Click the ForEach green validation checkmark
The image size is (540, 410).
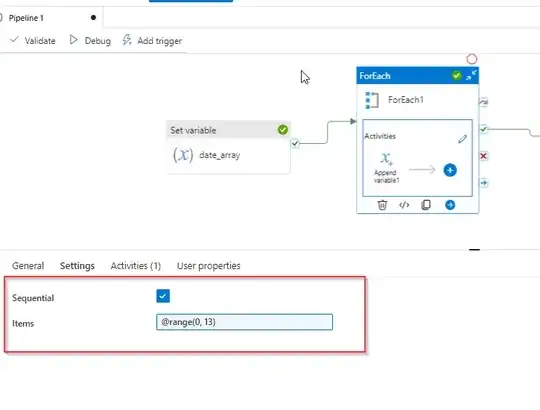click(457, 75)
